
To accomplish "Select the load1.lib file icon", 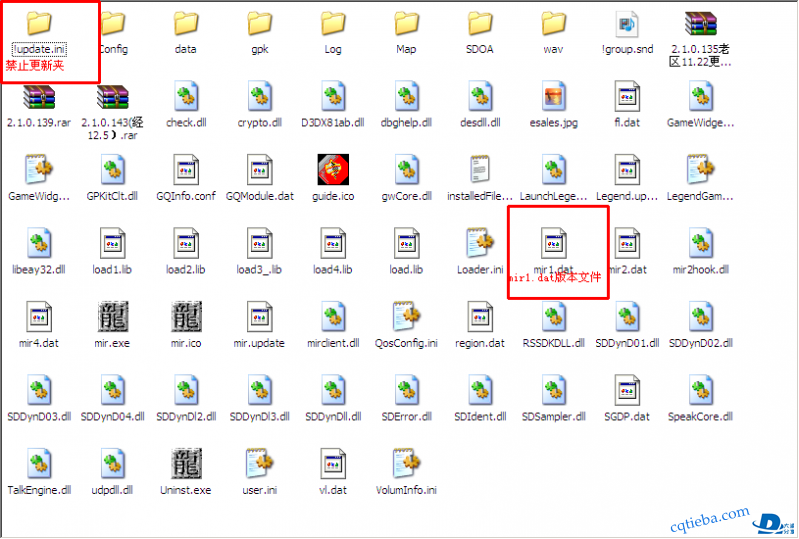I will [x=113, y=243].
